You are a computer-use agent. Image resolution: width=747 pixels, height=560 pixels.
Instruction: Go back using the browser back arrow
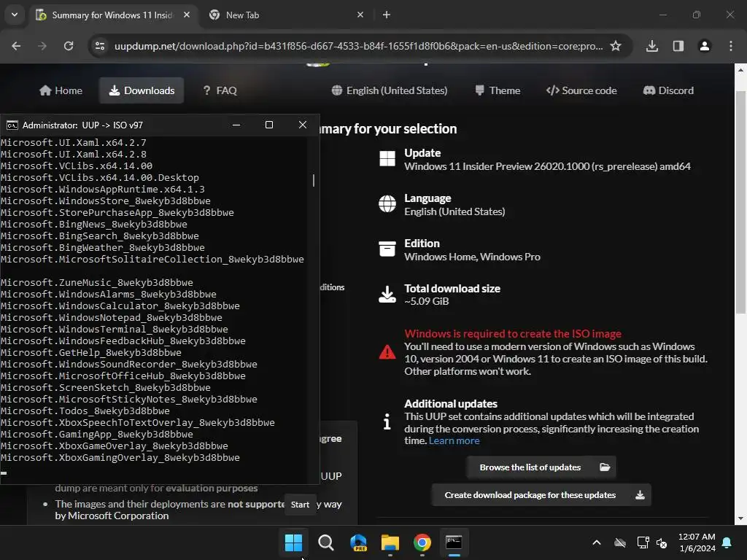16,46
